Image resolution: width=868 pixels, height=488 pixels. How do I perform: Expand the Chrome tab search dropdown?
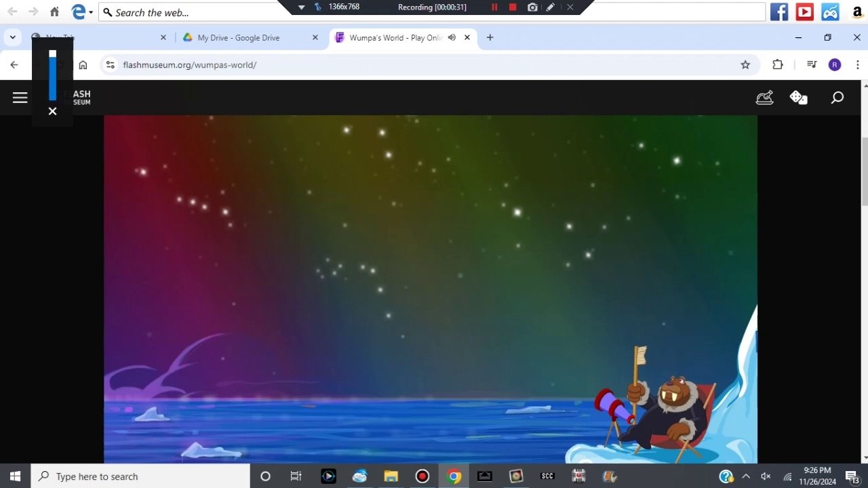(12, 38)
